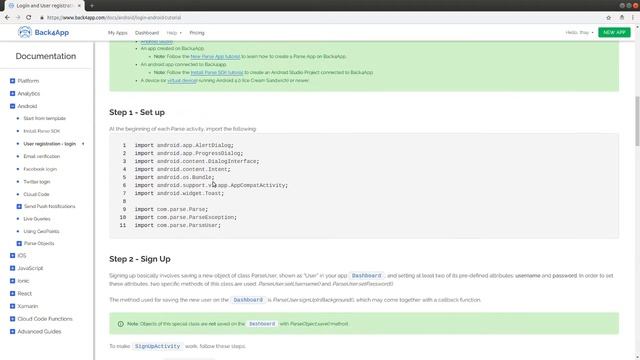Click the Documentation sidebar title
The image size is (640, 360).
click(46, 56)
